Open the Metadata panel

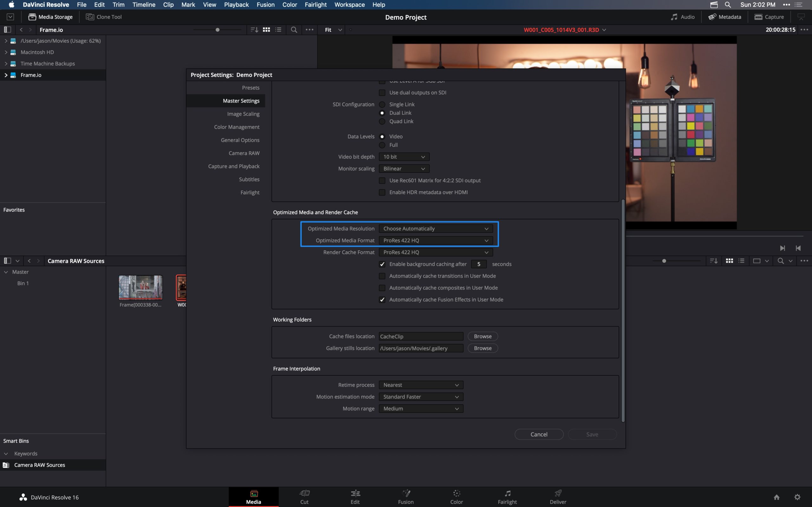[724, 17]
